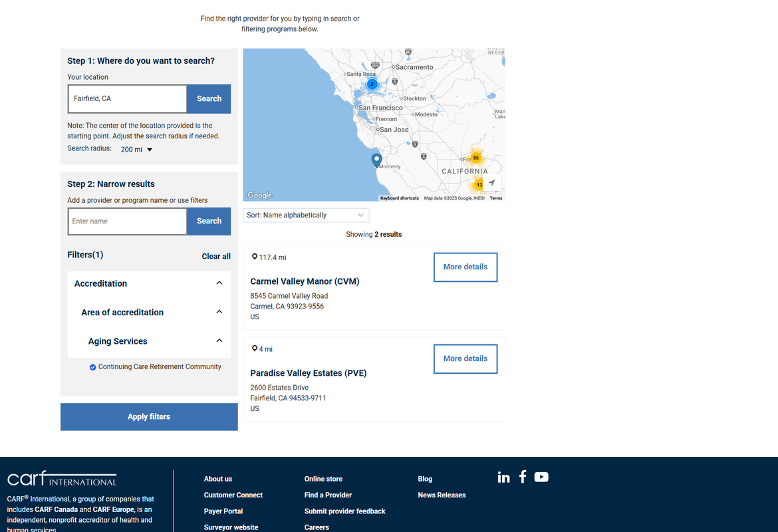The width and height of the screenshot is (778, 532).
Task: Click the yellow map cluster marker showing 85
Action: pyautogui.click(x=476, y=158)
